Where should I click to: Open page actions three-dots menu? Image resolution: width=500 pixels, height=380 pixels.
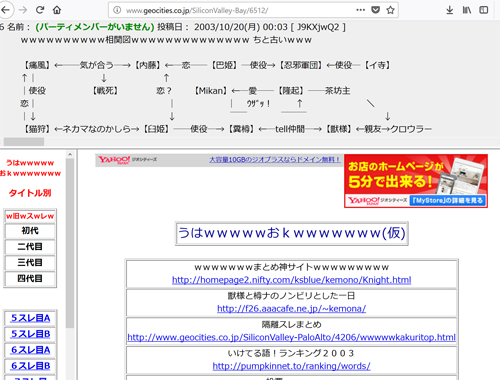tap(360, 10)
